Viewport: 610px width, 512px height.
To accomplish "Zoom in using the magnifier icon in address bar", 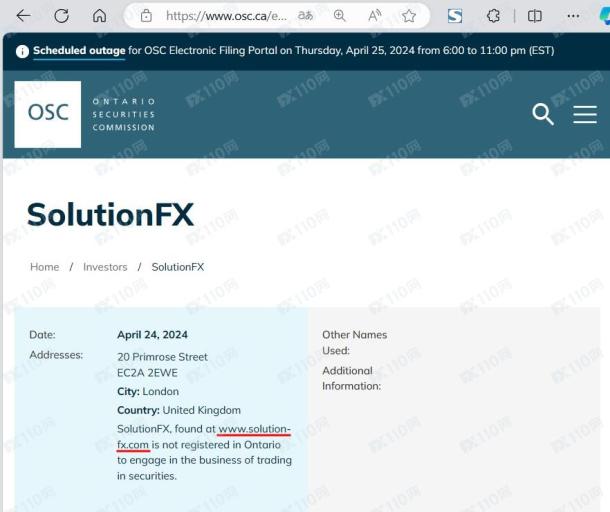I will [340, 16].
